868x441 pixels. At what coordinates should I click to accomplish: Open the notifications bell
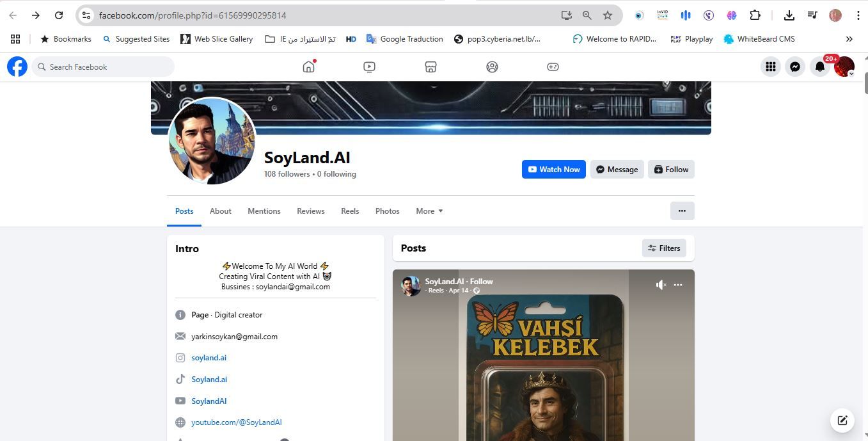point(819,67)
